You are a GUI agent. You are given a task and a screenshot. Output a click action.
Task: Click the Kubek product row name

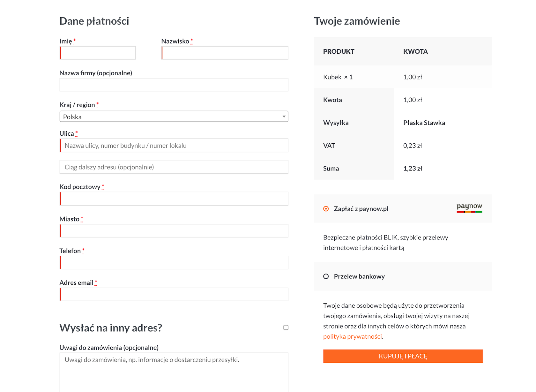coord(332,77)
